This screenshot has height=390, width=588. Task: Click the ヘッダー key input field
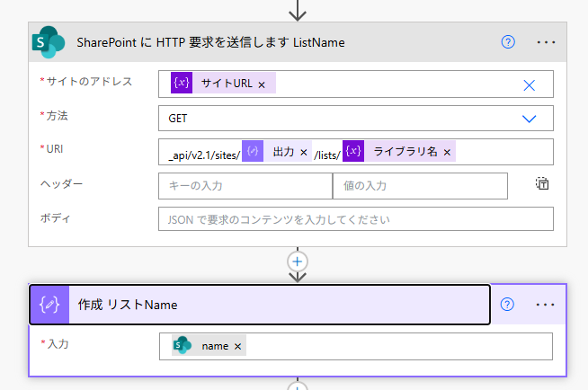[245, 185]
